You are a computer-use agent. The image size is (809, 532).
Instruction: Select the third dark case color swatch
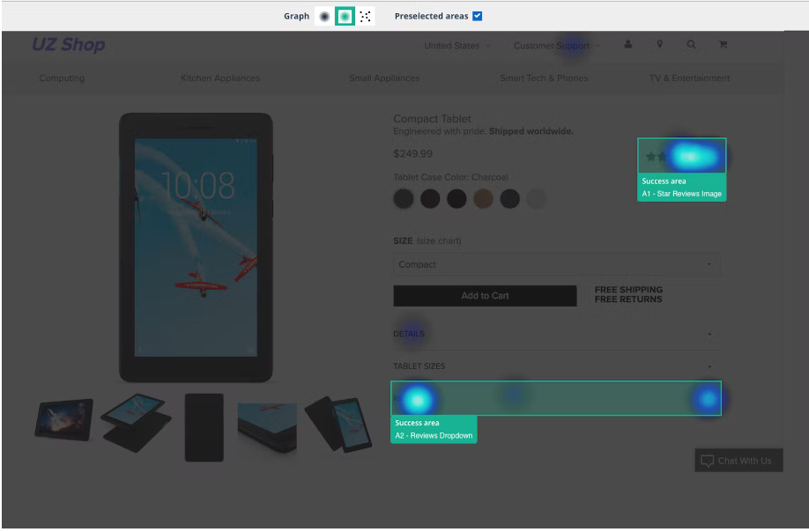[456, 198]
